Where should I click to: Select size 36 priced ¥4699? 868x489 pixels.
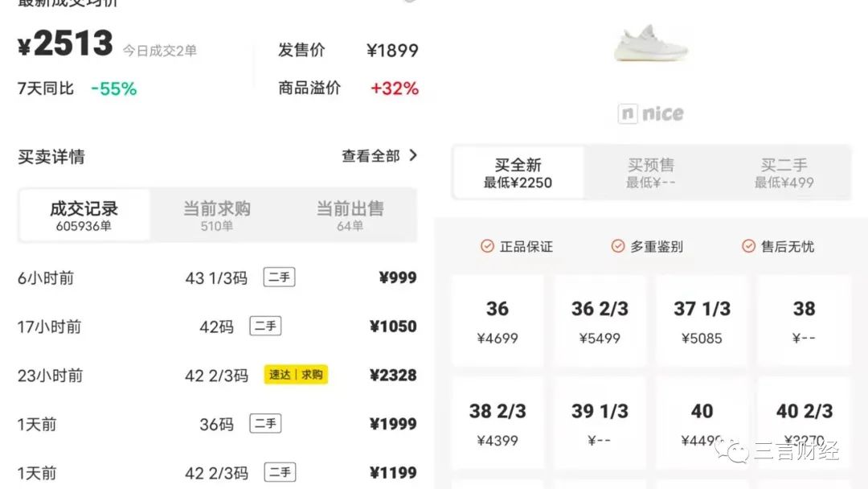coord(497,321)
